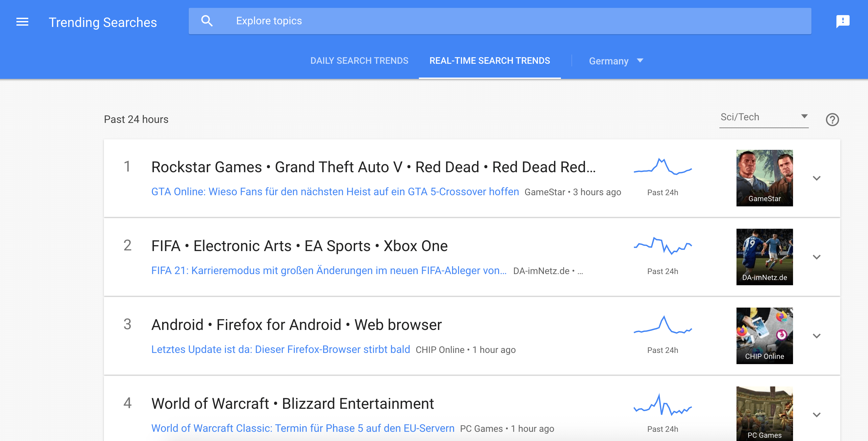Click the Explore topics search field
The width and height of the screenshot is (868, 441).
coord(500,21)
